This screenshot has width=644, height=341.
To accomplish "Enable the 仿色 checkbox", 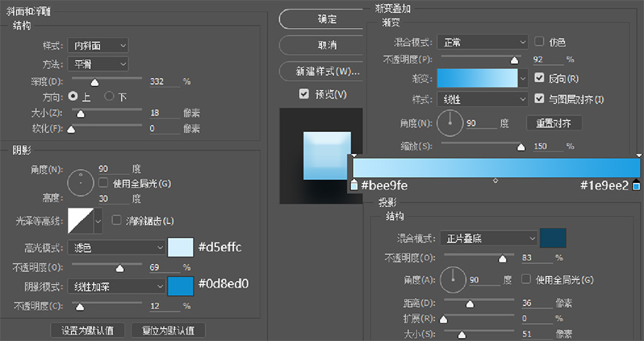I will tap(540, 41).
